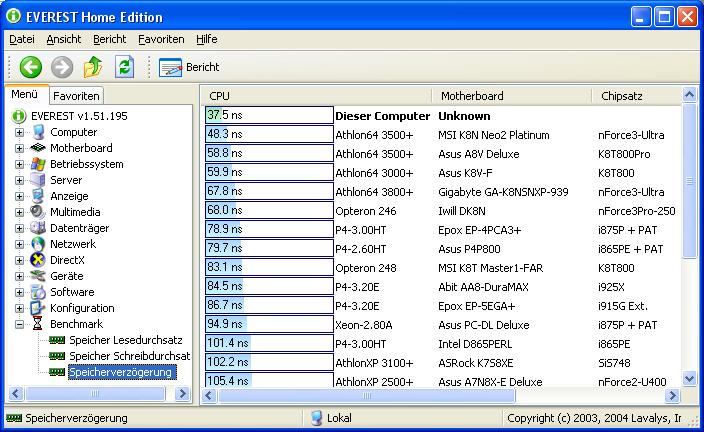Collapse the Benchmark tree node
704x432 pixels.
[x=19, y=324]
